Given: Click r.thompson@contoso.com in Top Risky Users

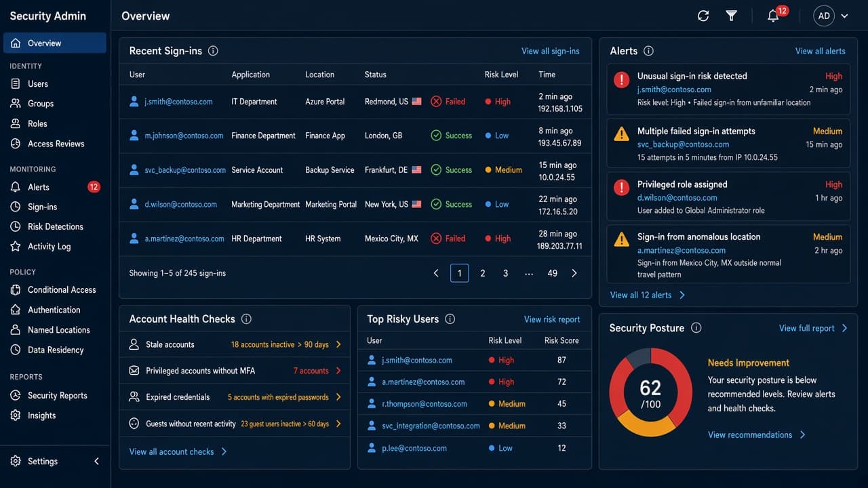Looking at the screenshot, I should coord(425,403).
